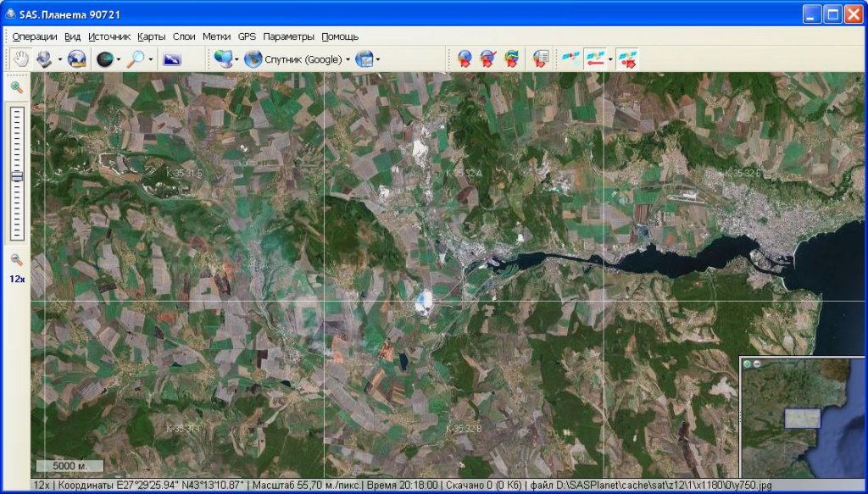Click the zoom level slider handle
868x494 pixels.
click(x=16, y=176)
